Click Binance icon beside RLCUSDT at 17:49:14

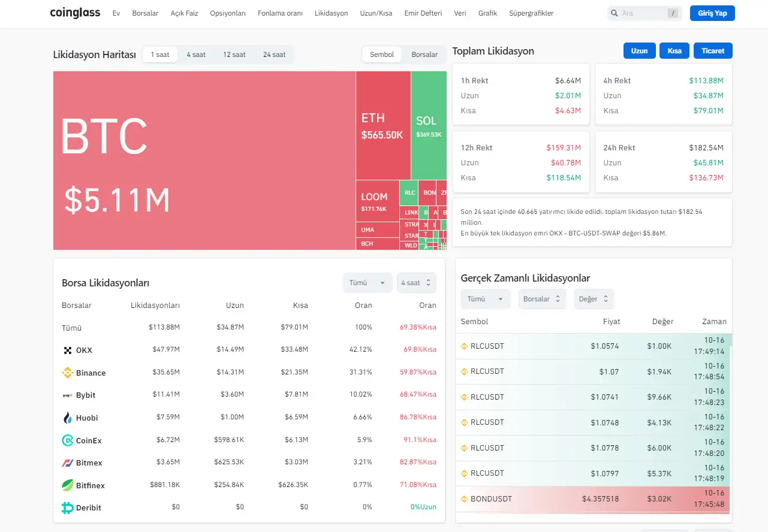point(464,346)
